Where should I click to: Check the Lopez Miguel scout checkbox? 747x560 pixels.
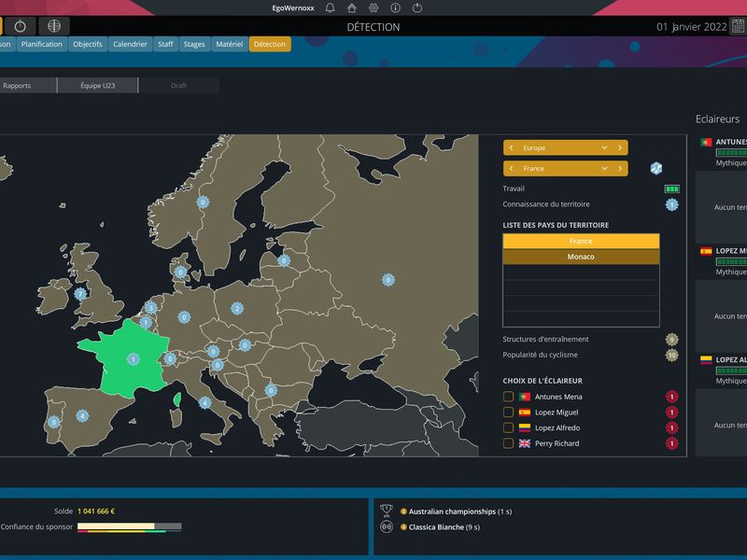pyautogui.click(x=508, y=412)
